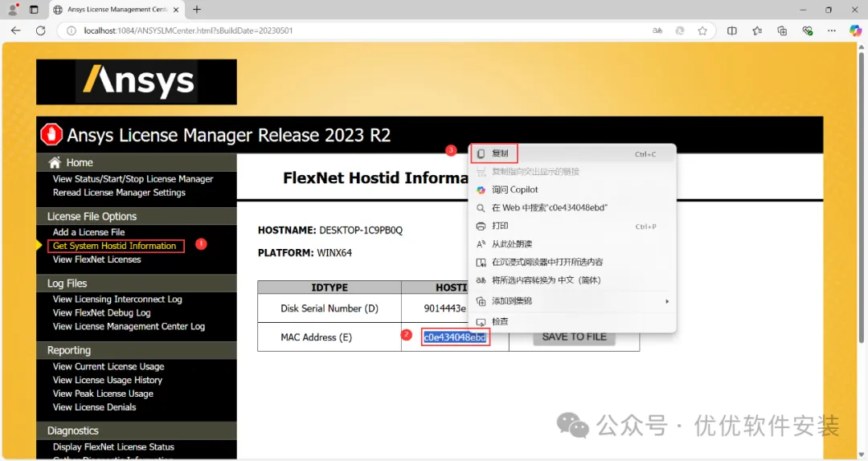Click the page vertical scrollbar
The image size is (868, 461).
click(862, 199)
